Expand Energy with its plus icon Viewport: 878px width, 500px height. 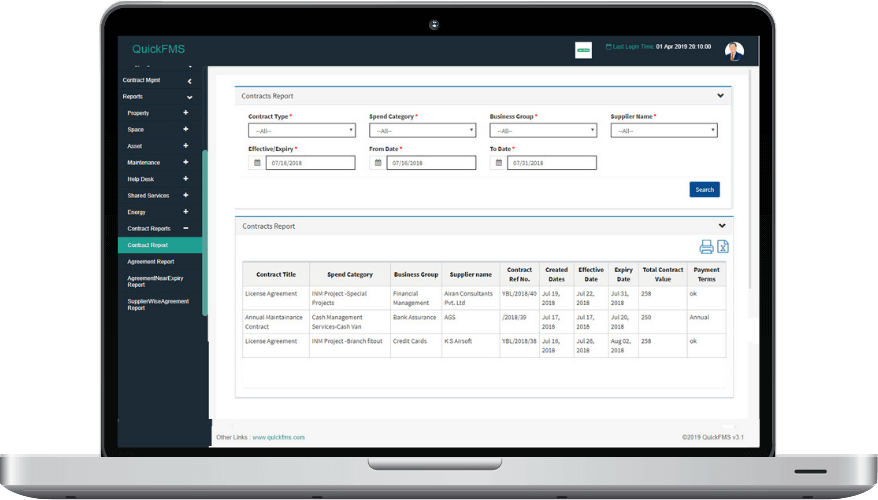coord(185,212)
